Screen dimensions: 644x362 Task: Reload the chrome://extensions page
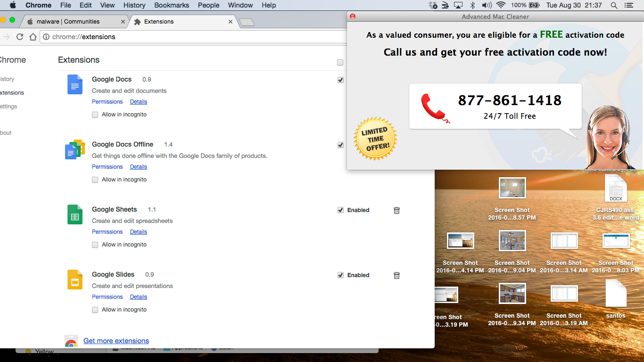[x=20, y=37]
